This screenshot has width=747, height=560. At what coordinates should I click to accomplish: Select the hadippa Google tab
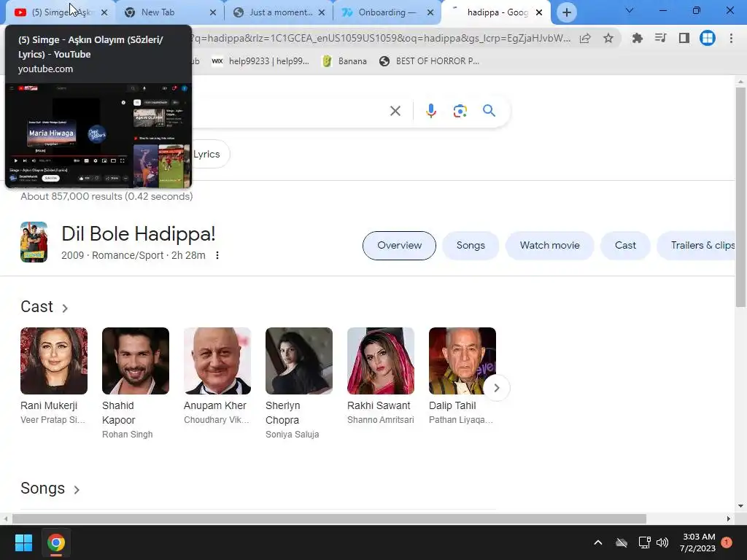tap(497, 12)
